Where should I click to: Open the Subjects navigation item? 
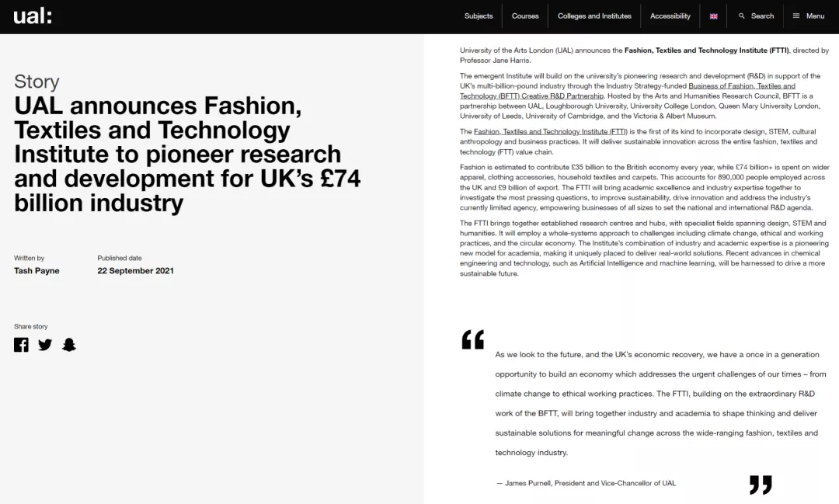pyautogui.click(x=479, y=16)
